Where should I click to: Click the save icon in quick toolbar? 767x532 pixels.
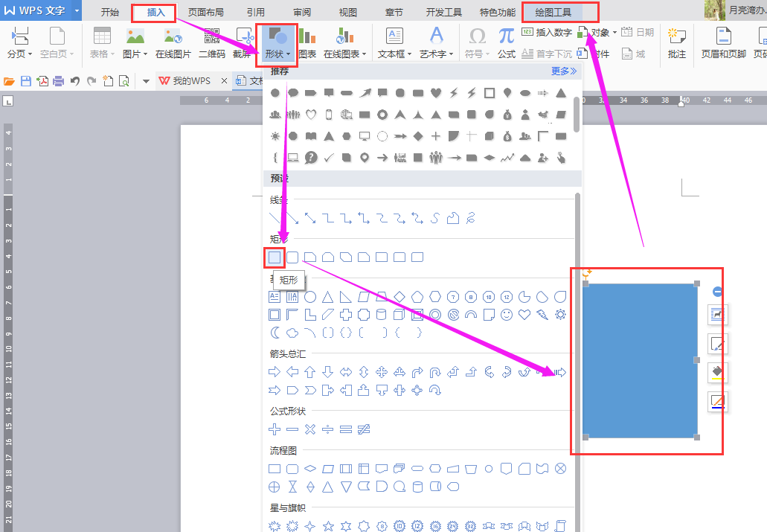[x=26, y=81]
